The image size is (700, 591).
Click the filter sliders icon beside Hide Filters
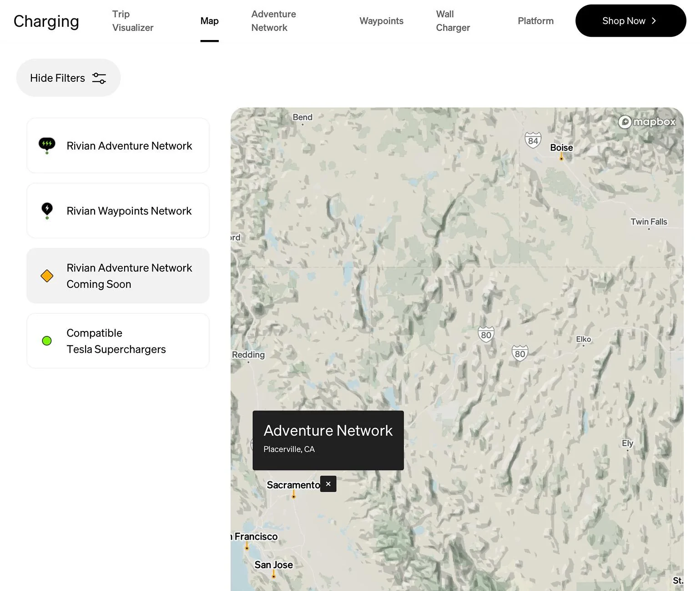click(x=99, y=78)
